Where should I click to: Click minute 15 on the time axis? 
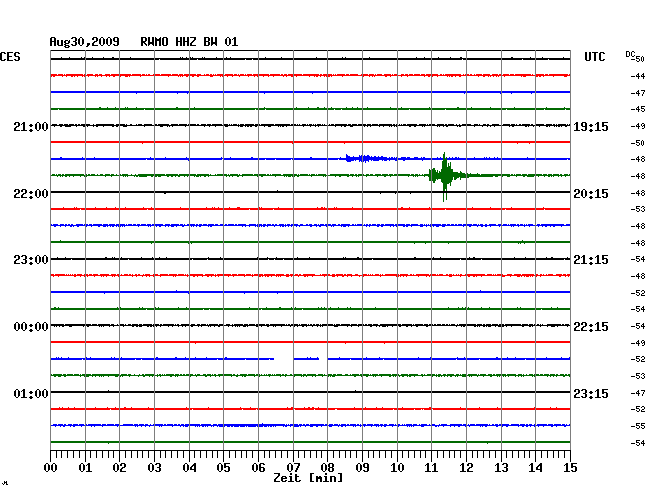pyautogui.click(x=570, y=468)
